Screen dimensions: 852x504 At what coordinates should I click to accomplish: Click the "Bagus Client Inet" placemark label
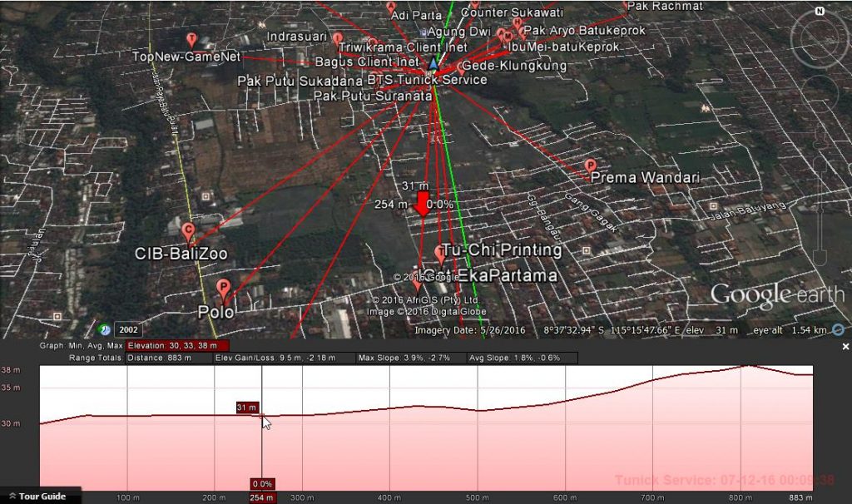367,62
